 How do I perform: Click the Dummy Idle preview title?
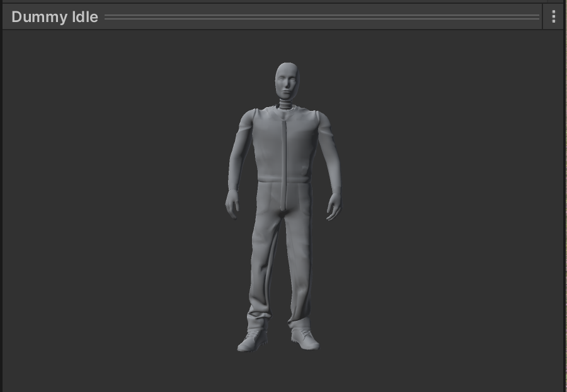tap(55, 17)
